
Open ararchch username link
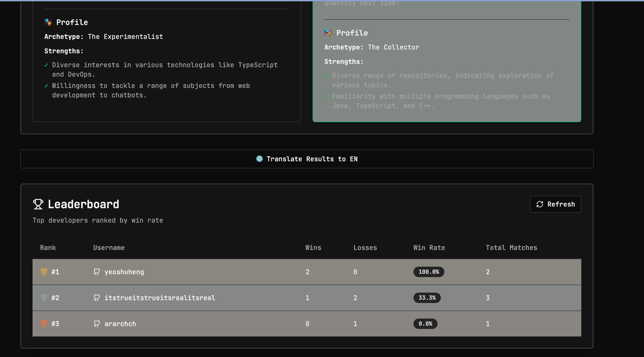tap(120, 324)
